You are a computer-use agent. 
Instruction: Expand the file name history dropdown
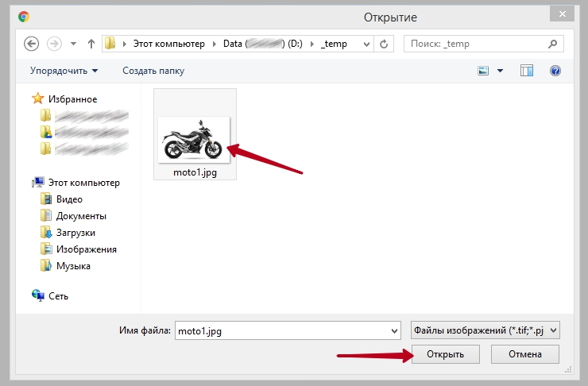[395, 330]
